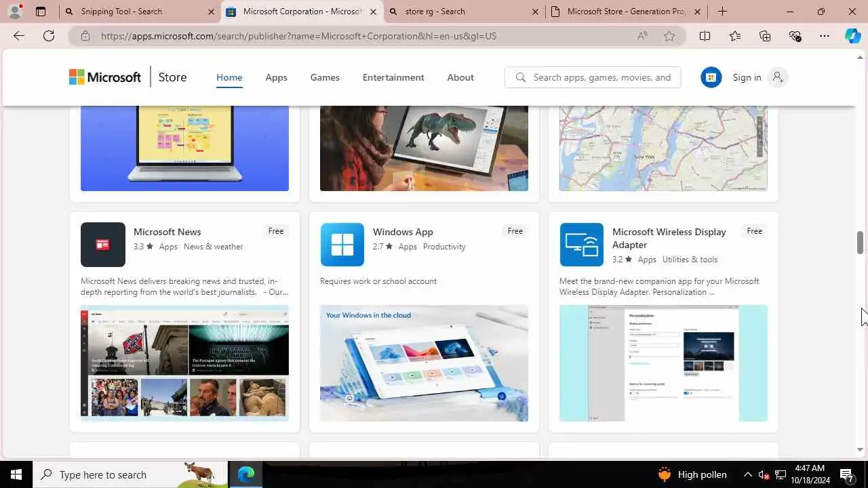Viewport: 868px width, 488px height.
Task: Open the Microsoft News app icon
Action: click(103, 245)
